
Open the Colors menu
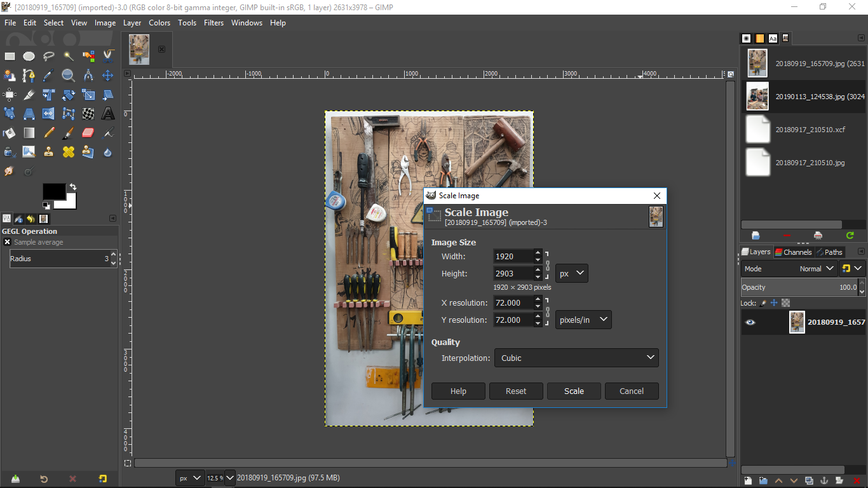pos(159,22)
